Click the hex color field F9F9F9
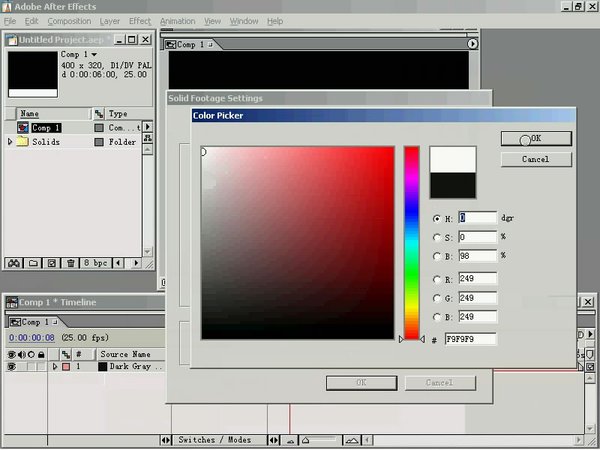The height and width of the screenshot is (450, 600). (471, 339)
